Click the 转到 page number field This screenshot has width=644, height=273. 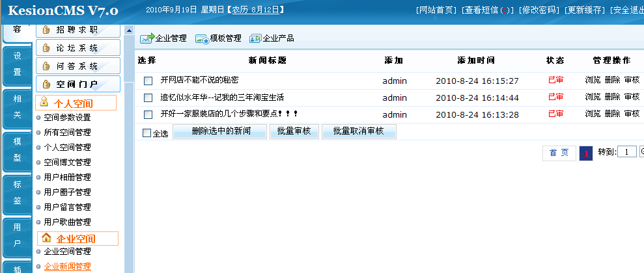tap(627, 152)
